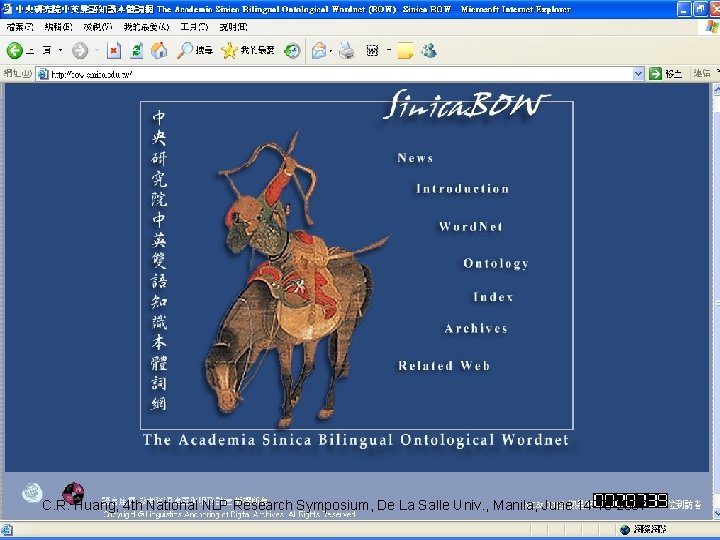This screenshot has width=720, height=540.
Task: Click the visitor counter digits in footer
Action: (630, 501)
